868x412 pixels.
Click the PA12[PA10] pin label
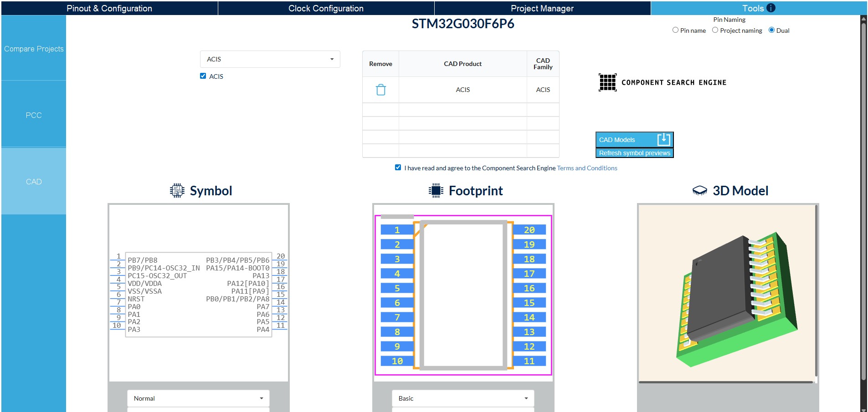click(x=248, y=284)
